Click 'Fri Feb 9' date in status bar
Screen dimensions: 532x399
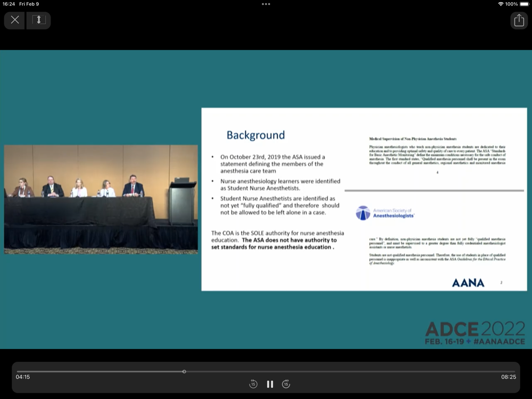tap(29, 4)
